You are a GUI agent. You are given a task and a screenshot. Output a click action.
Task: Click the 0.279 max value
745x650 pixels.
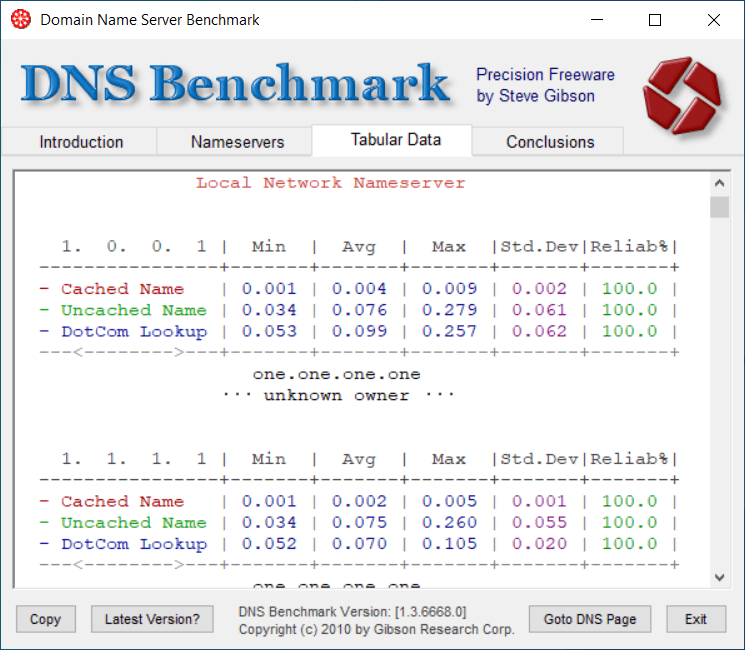tap(449, 310)
